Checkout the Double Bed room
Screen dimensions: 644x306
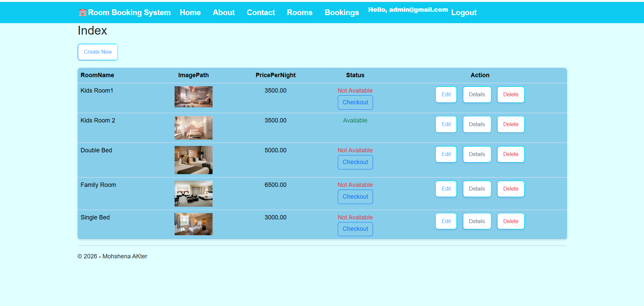[x=355, y=162]
